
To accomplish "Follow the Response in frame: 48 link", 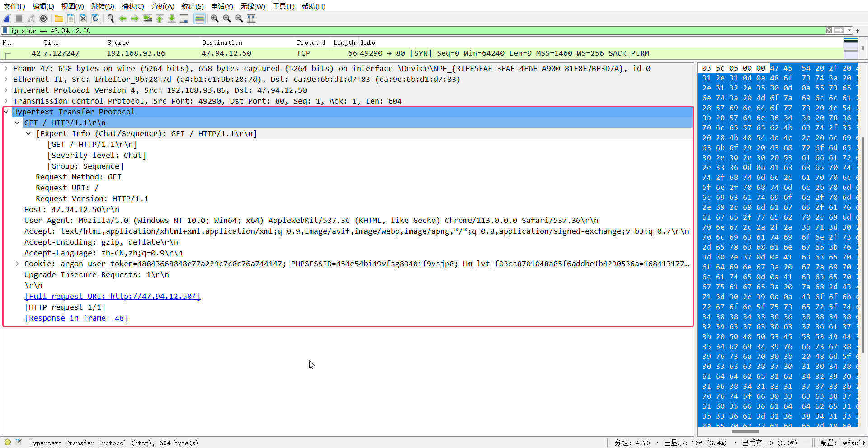I will [x=76, y=318].
